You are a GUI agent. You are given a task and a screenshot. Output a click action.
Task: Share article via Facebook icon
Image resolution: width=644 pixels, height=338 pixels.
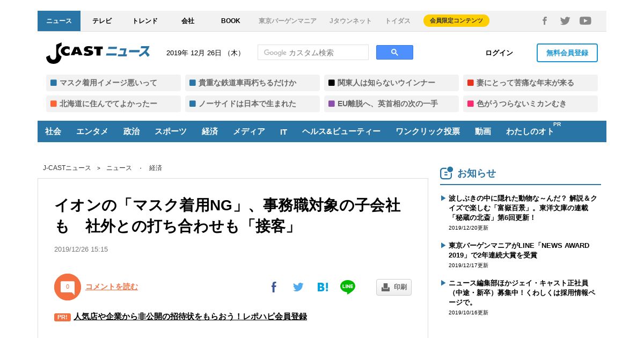274,287
